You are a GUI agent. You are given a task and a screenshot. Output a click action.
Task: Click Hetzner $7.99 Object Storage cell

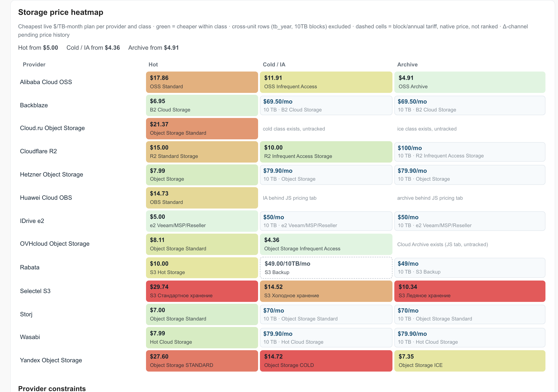click(x=202, y=175)
